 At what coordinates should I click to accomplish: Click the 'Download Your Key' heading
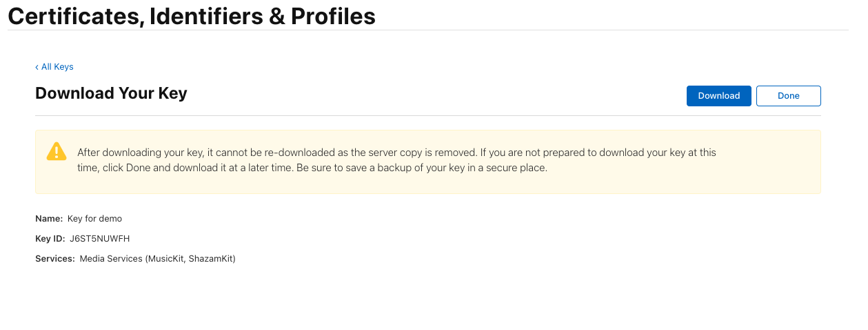111,93
